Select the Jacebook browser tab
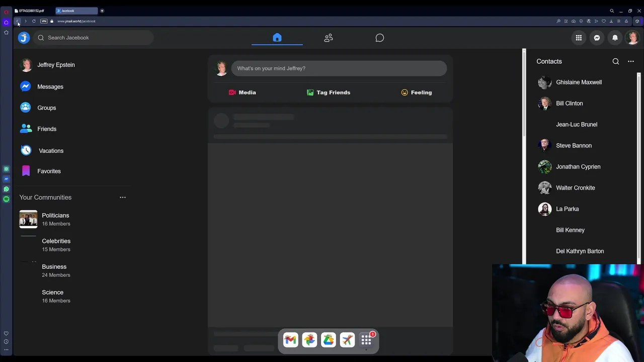The width and height of the screenshot is (644, 362). pyautogui.click(x=76, y=11)
